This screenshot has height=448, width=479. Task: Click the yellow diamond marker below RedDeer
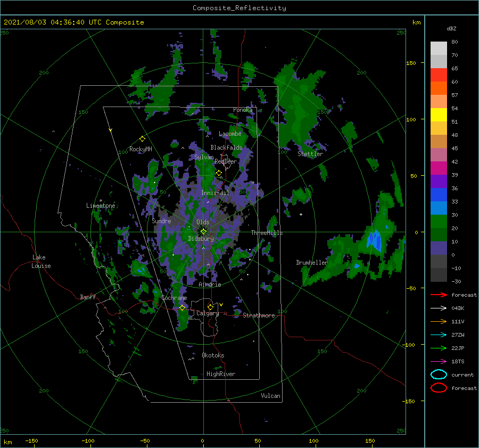219,173
